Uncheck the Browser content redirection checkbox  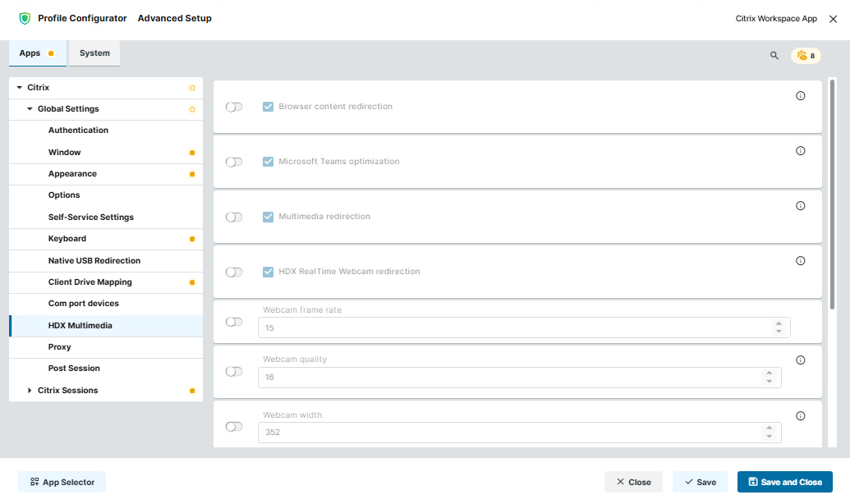[268, 107]
